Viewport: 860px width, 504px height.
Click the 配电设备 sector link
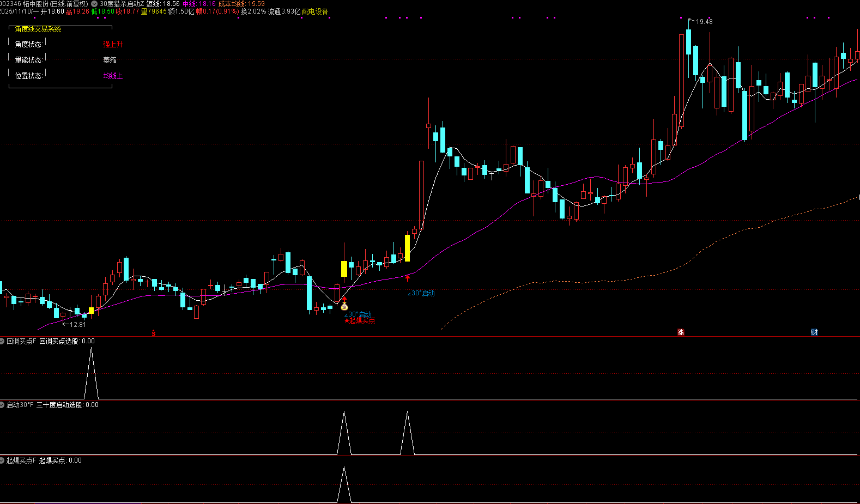[315, 11]
